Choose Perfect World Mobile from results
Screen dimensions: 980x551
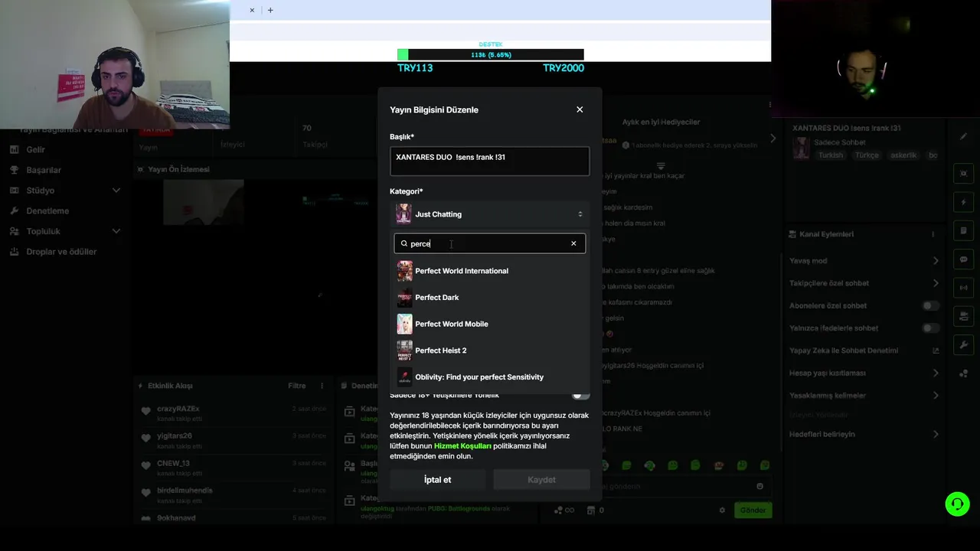490,324
